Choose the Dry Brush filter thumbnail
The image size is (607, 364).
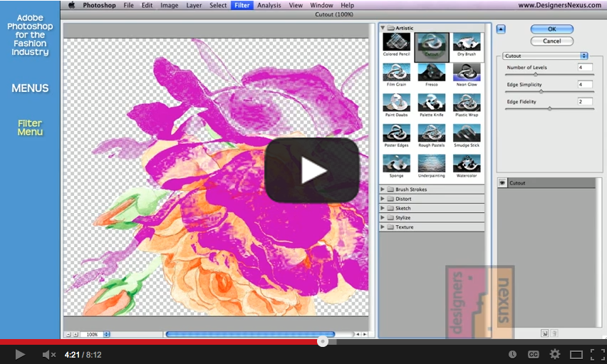(x=467, y=42)
